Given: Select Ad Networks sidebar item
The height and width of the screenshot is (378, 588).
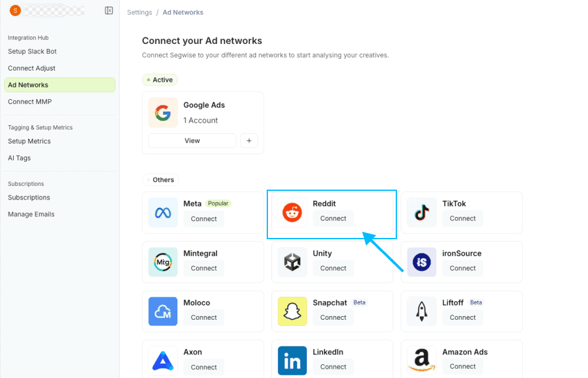Looking at the screenshot, I should (60, 85).
